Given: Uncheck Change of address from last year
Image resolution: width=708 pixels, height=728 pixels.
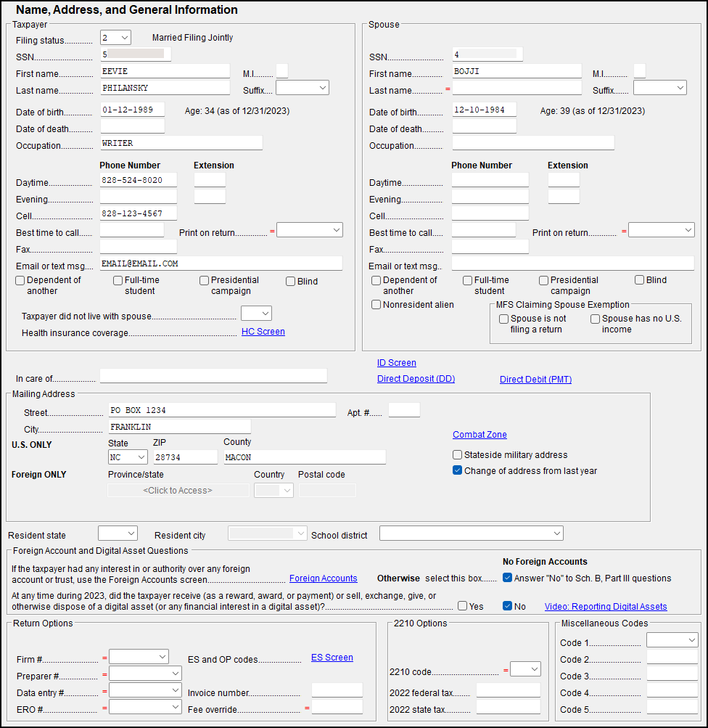Looking at the screenshot, I should [458, 470].
